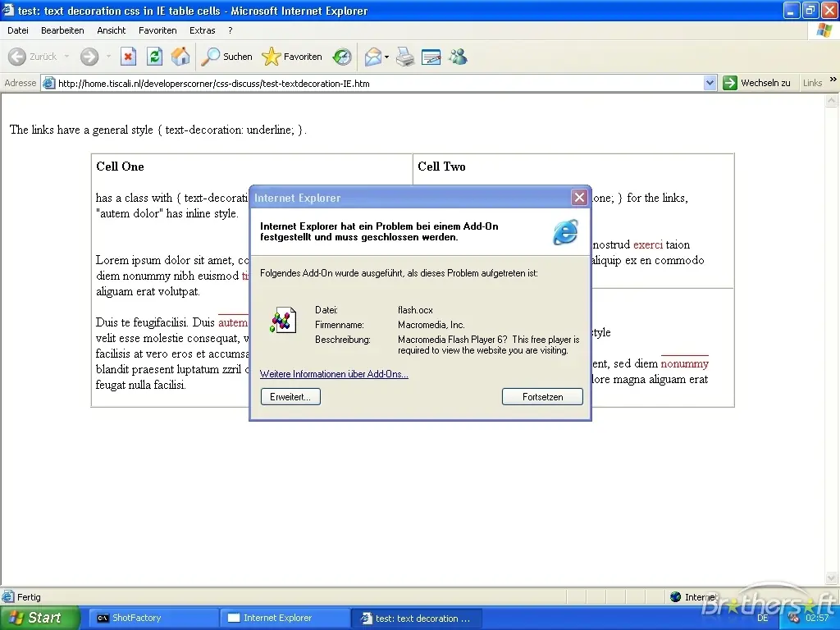Open Favoriten star toolbar button
Screen dimensions: 840x630
pos(292,57)
